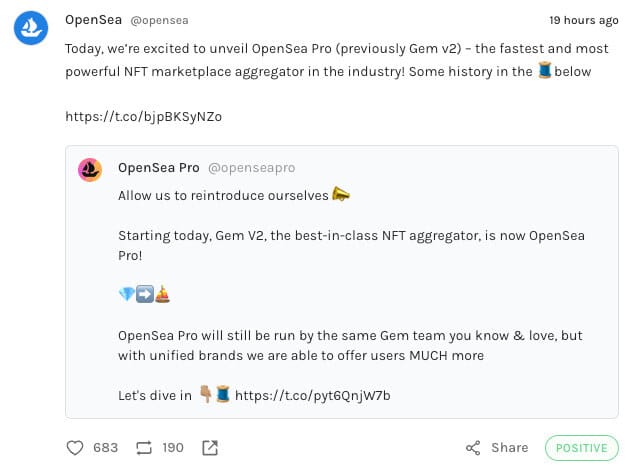Click the OpenSea Pro quoted avatar
This screenshot has width=630, height=469.
tap(91, 169)
